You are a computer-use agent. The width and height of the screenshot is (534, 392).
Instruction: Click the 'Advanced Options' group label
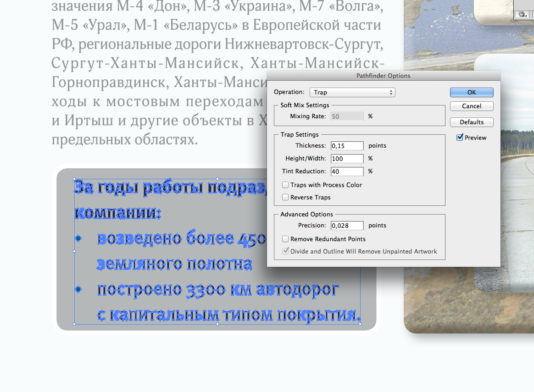click(306, 215)
